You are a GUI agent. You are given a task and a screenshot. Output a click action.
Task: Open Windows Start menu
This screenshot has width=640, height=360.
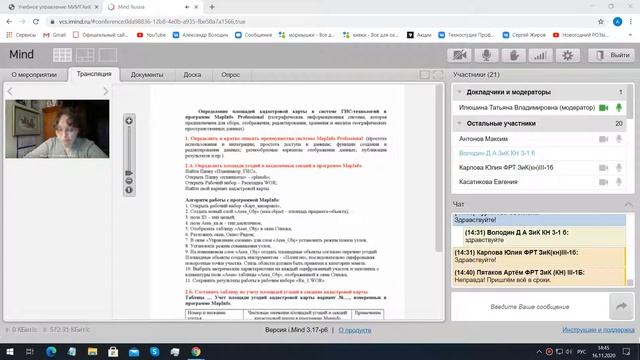pos(9,351)
